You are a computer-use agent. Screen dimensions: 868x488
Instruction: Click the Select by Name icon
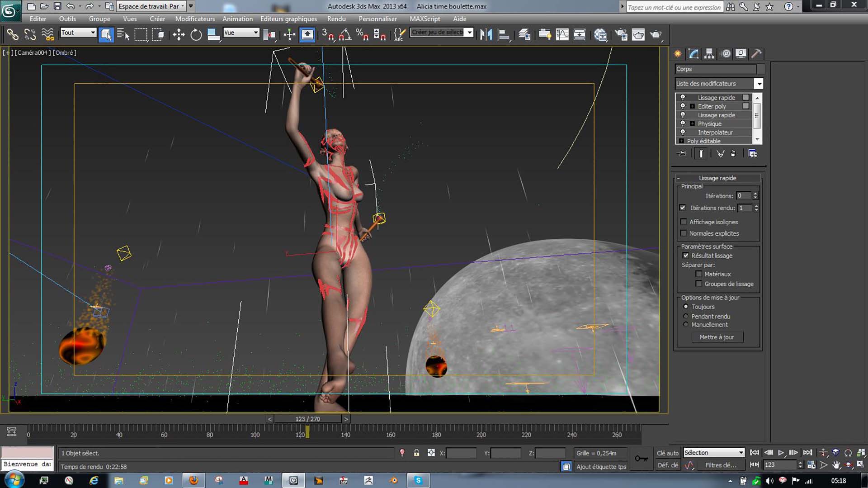[123, 35]
